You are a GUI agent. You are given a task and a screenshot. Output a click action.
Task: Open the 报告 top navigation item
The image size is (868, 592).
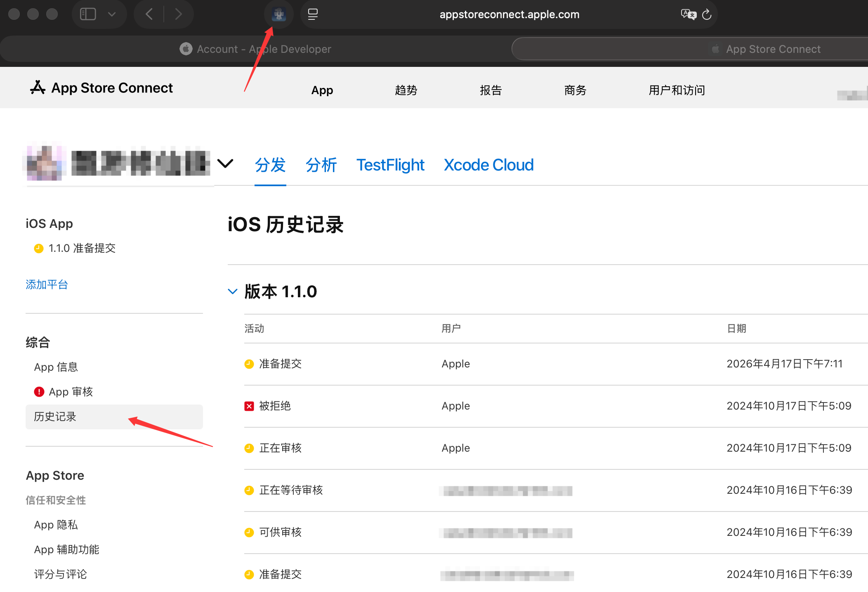pyautogui.click(x=491, y=90)
